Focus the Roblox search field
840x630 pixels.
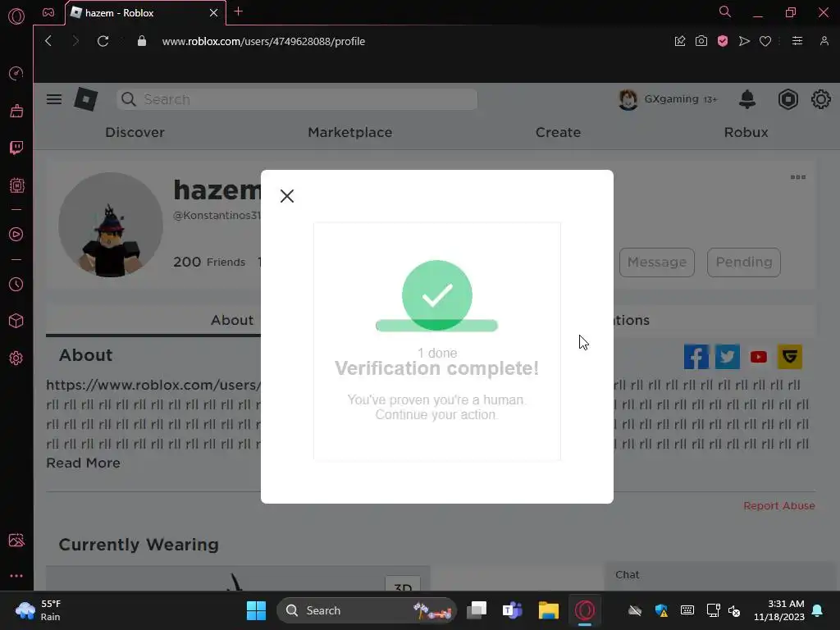click(x=297, y=99)
